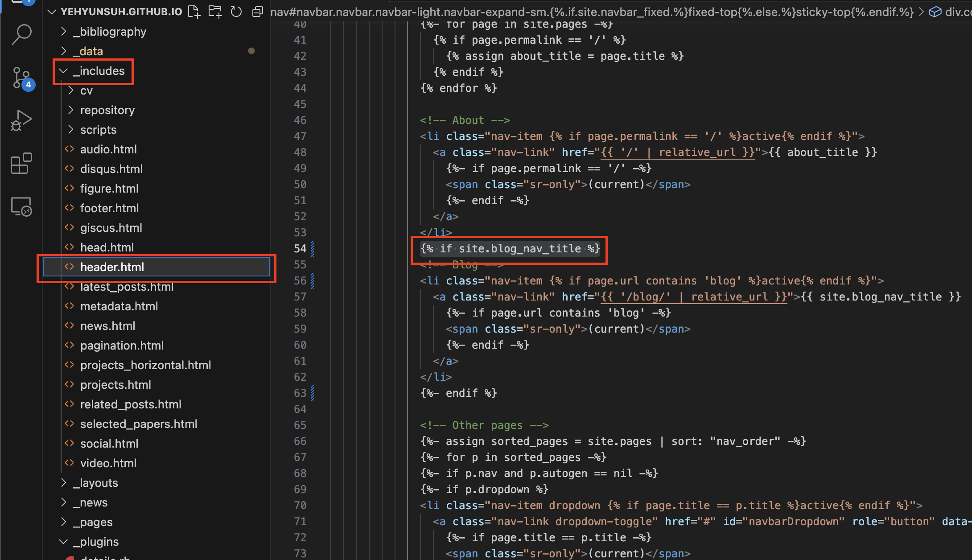Image resolution: width=972 pixels, height=560 pixels.
Task: Open footer.html file
Action: coord(109,208)
